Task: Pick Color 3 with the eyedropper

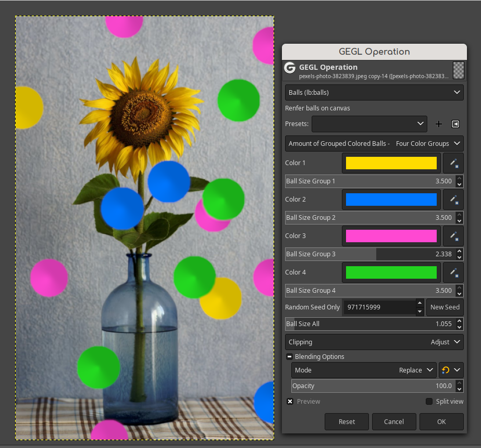Action: pos(453,236)
